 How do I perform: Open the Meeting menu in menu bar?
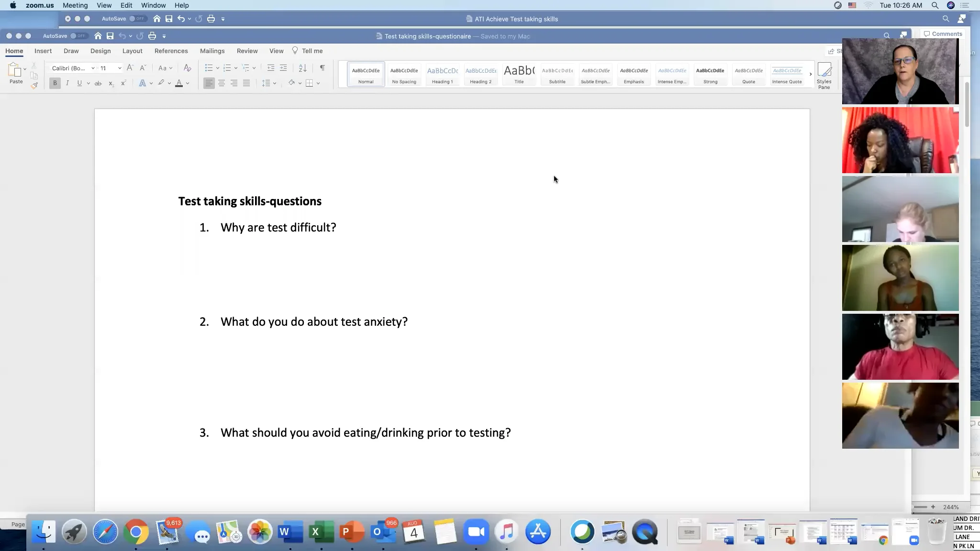75,5
